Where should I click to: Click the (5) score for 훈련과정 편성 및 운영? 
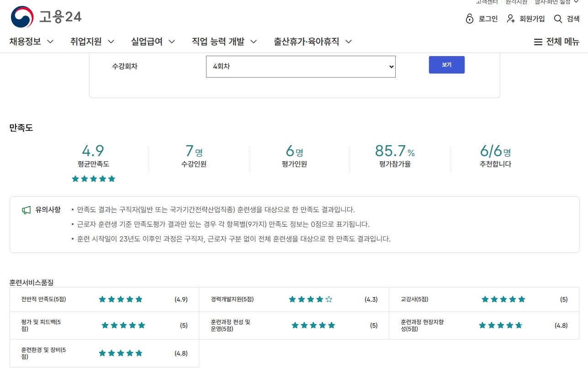[x=374, y=326]
